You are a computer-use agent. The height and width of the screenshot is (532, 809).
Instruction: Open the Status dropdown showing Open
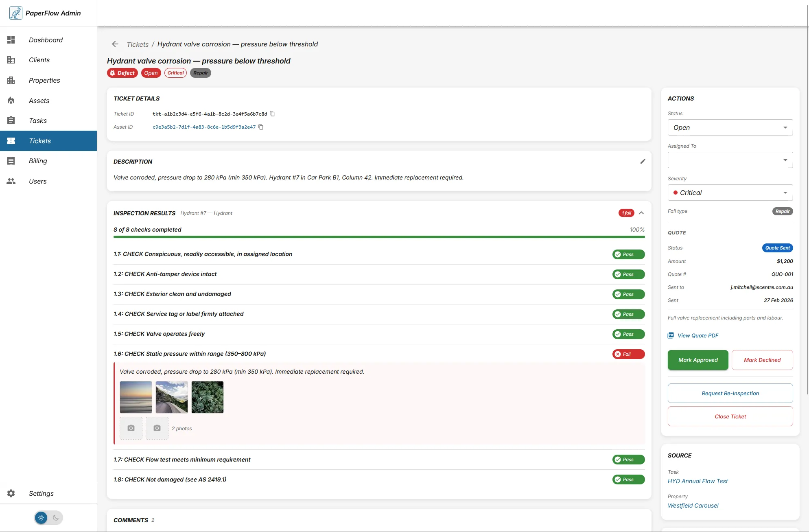(729, 127)
